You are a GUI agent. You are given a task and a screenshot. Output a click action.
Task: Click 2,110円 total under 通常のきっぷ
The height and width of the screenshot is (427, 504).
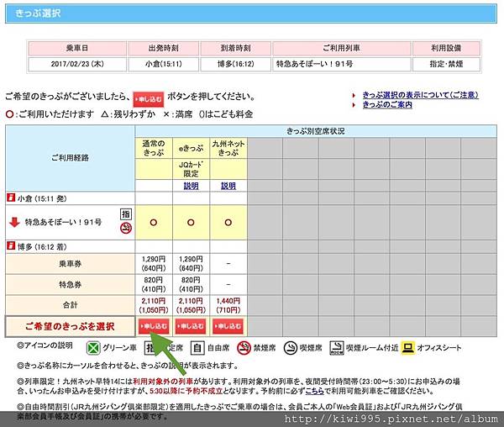[154, 301]
